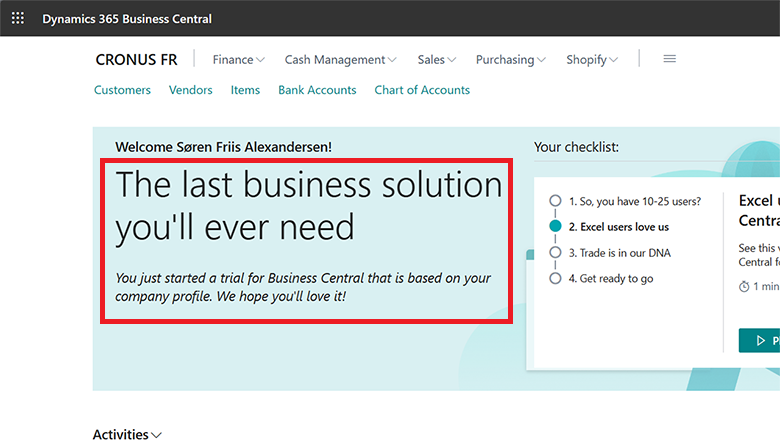Image resolution: width=780 pixels, height=440 pixels.
Task: Expand the Finance menu
Action: (x=238, y=60)
